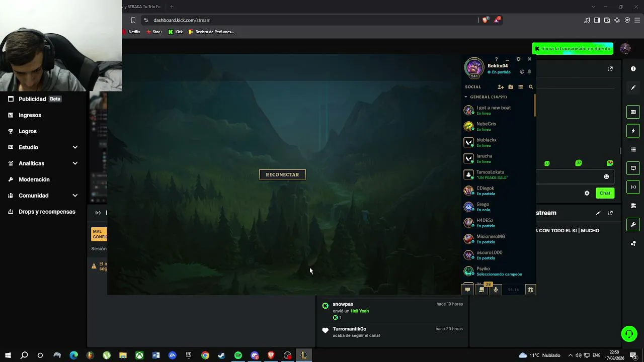Open the Star+ bookmark
The image size is (644, 362).
click(x=154, y=32)
